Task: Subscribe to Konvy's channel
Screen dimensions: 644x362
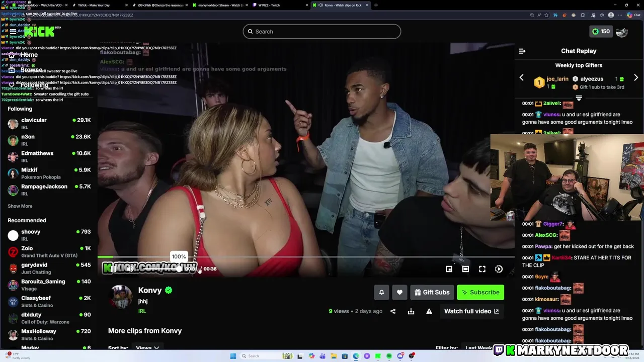Action: click(x=480, y=292)
